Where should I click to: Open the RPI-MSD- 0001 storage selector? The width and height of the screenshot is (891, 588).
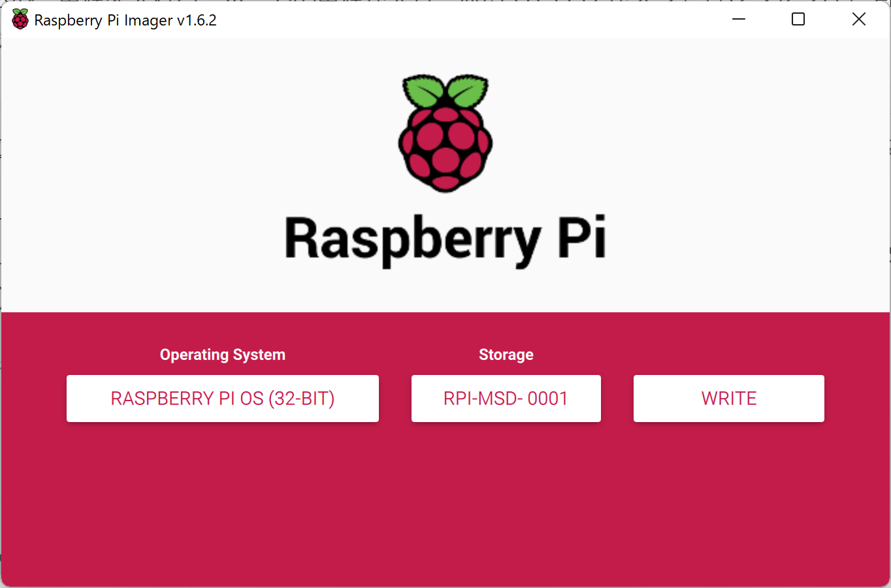tap(506, 398)
